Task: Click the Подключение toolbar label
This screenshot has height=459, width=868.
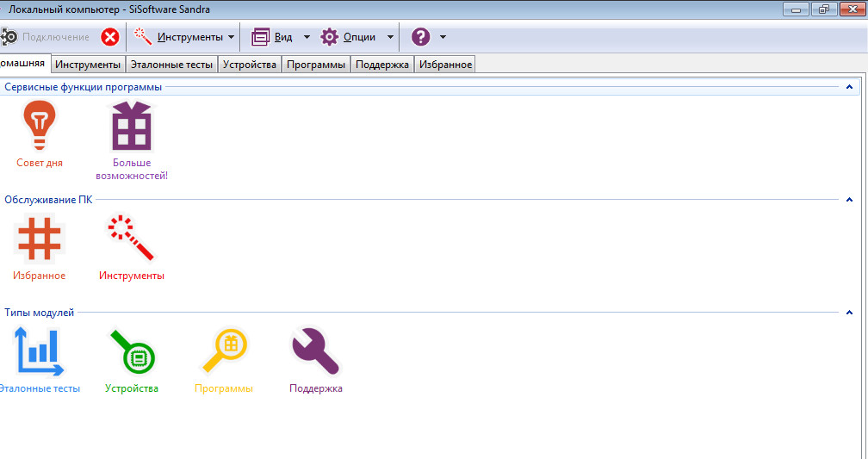Action: 56,37
